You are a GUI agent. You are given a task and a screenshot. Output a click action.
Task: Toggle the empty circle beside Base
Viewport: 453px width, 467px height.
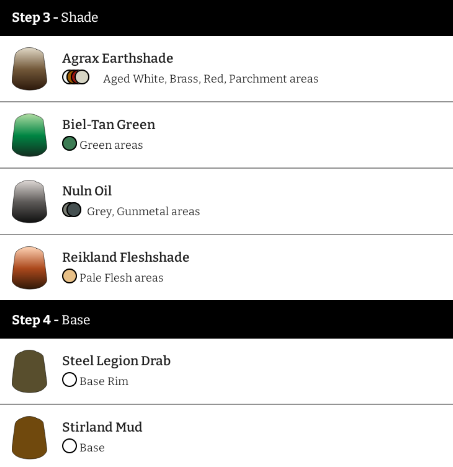tap(69, 446)
